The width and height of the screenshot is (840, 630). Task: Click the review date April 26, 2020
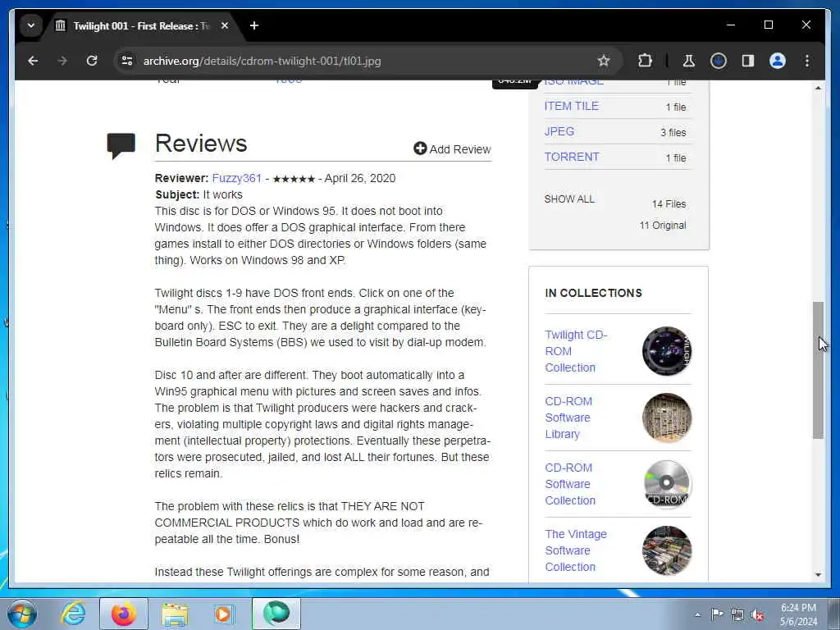click(360, 178)
